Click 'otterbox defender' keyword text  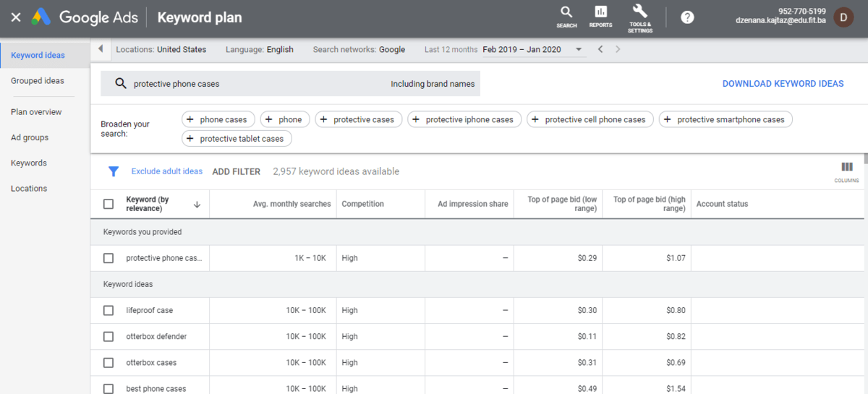tap(156, 336)
